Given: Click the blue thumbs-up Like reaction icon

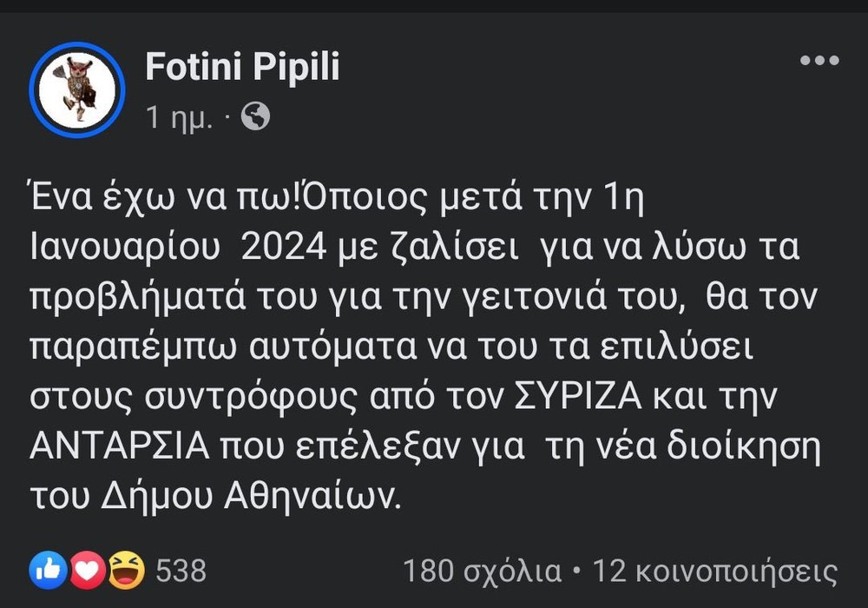Looking at the screenshot, I should click(x=44, y=570).
